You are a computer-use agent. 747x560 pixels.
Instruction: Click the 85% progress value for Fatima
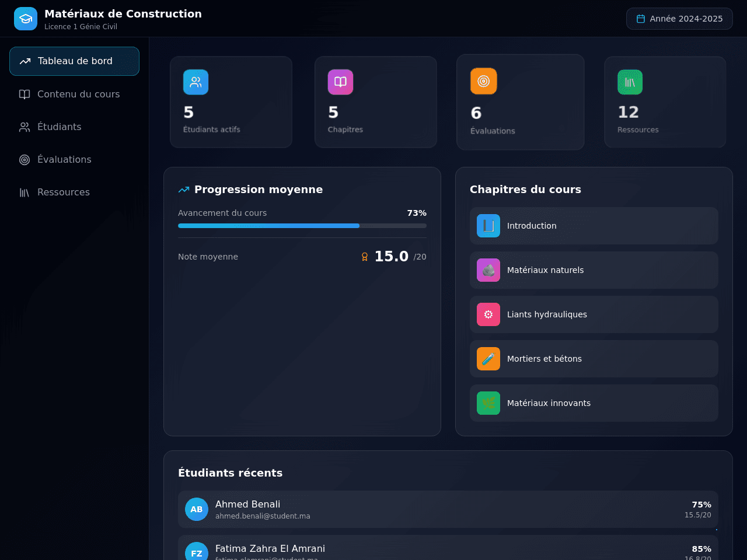(x=701, y=549)
